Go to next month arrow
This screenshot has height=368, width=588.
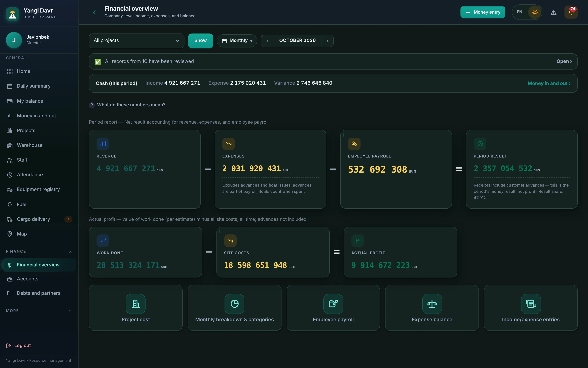[327, 41]
